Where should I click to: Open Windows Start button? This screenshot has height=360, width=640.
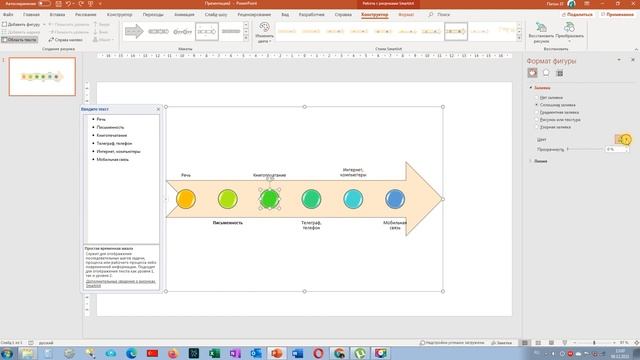click(x=7, y=353)
